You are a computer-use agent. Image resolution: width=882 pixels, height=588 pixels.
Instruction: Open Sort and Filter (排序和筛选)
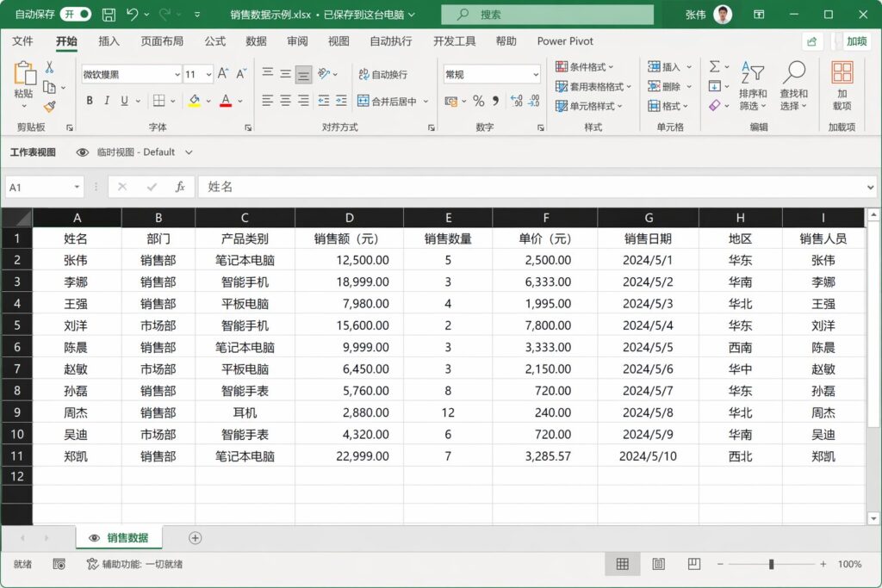[x=753, y=86]
